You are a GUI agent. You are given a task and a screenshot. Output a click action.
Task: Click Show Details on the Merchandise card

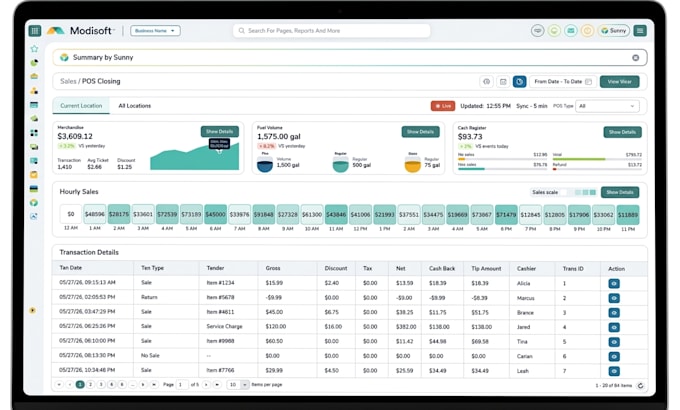219,131
